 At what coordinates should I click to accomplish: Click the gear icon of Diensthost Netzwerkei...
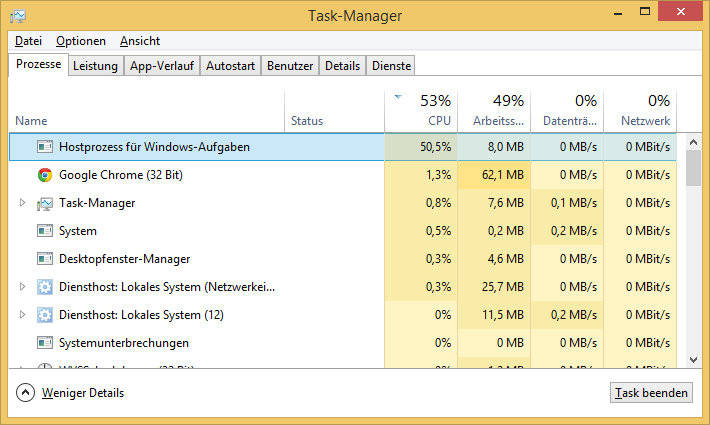(45, 287)
